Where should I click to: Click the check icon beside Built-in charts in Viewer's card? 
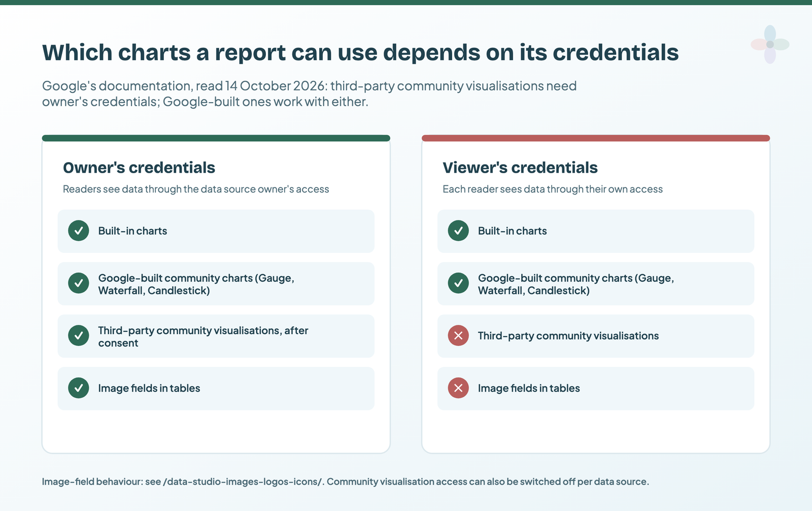click(x=458, y=231)
